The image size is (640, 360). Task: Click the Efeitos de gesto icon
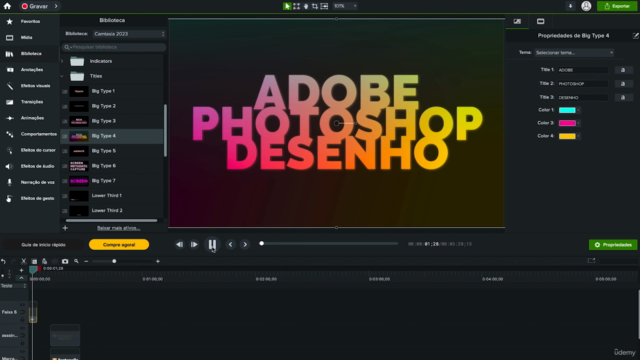click(9, 199)
